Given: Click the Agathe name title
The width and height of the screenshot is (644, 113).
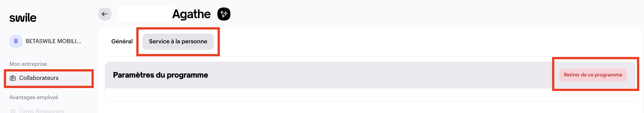Looking at the screenshot, I should [x=191, y=14].
